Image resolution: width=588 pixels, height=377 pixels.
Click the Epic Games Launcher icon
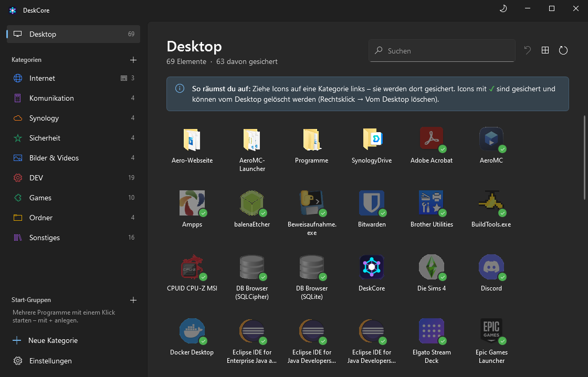(x=491, y=331)
